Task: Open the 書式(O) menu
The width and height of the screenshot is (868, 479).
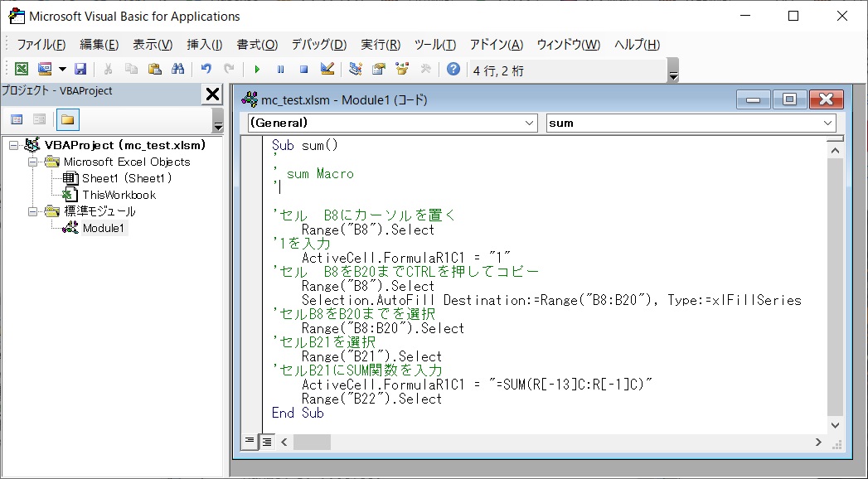Action: click(257, 44)
